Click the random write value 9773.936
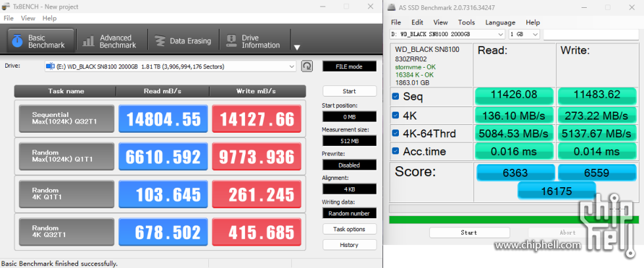The image size is (644, 268). (257, 156)
